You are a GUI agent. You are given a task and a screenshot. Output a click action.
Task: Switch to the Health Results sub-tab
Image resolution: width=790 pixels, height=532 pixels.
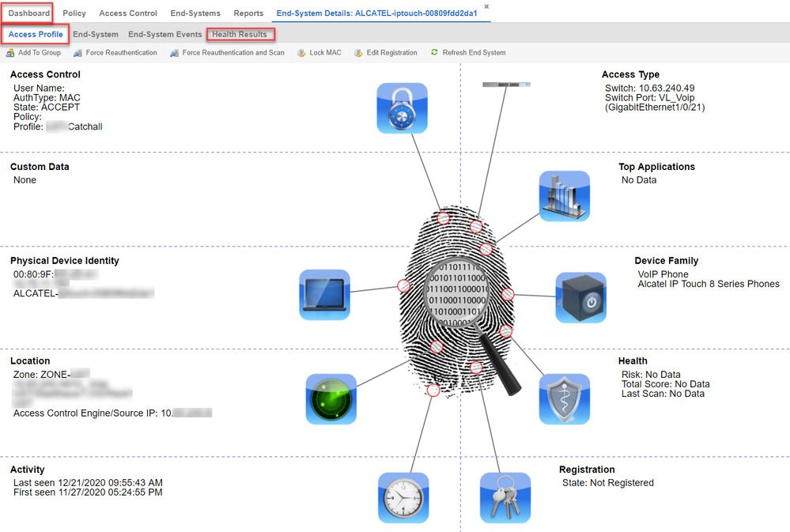click(x=240, y=35)
